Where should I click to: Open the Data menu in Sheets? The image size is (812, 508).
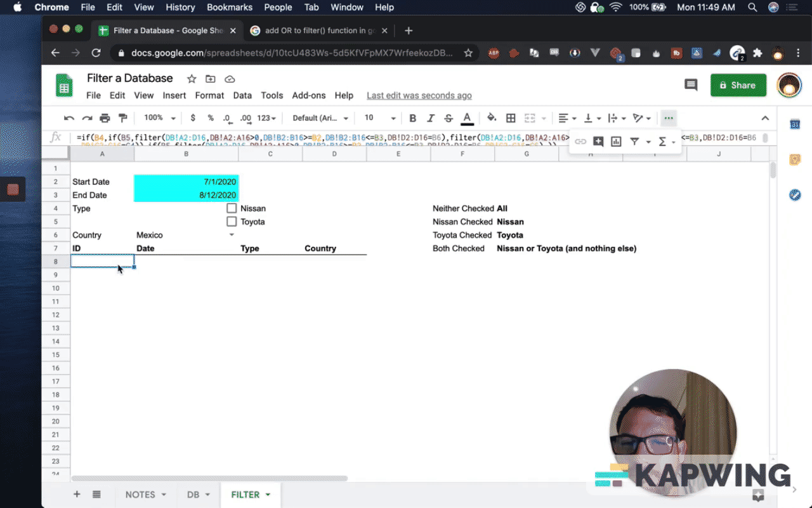tap(242, 95)
